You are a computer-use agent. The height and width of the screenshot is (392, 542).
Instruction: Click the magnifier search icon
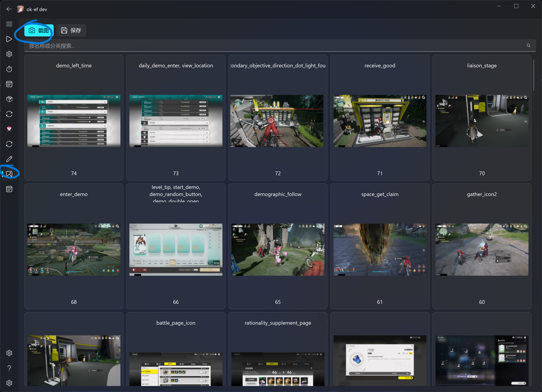528,46
